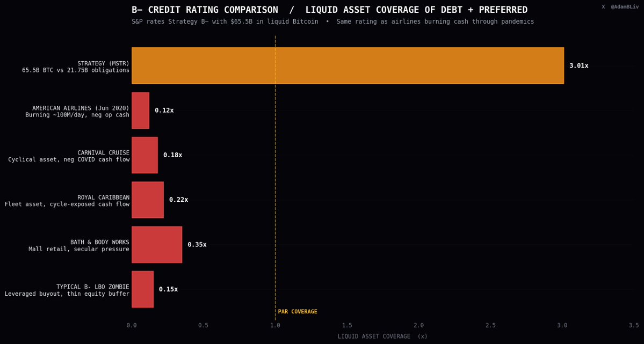Click the AMERICAN AIRLINES (Jun 2020) label

point(81,108)
